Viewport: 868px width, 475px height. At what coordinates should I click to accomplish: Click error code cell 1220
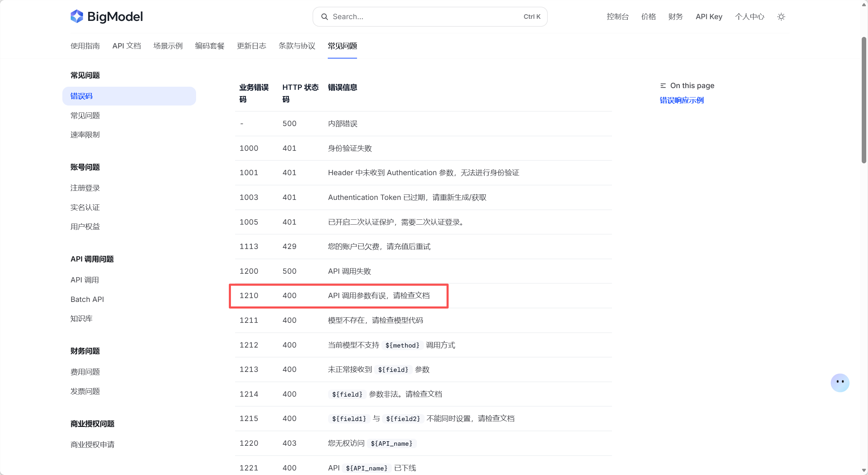pyautogui.click(x=249, y=443)
